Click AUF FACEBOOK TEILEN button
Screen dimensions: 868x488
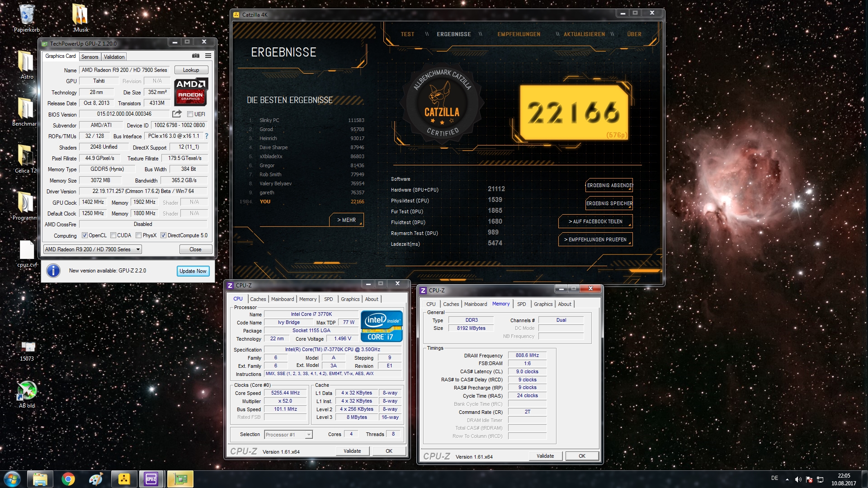tap(595, 222)
